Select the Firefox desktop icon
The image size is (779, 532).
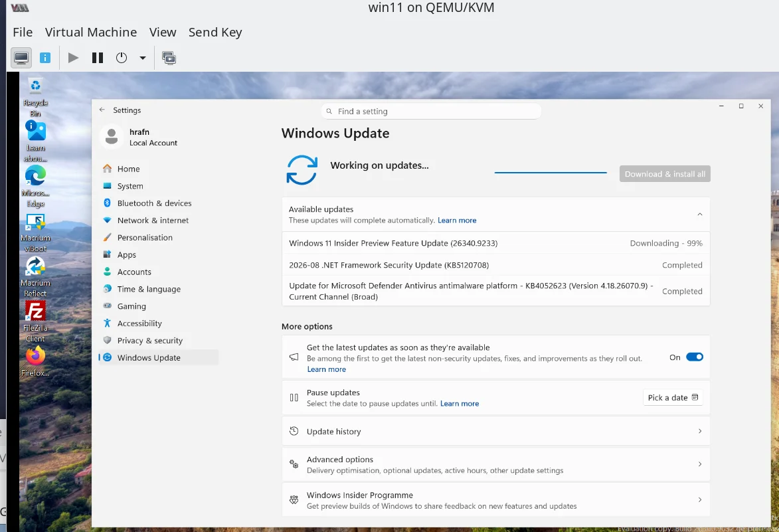pos(35,362)
